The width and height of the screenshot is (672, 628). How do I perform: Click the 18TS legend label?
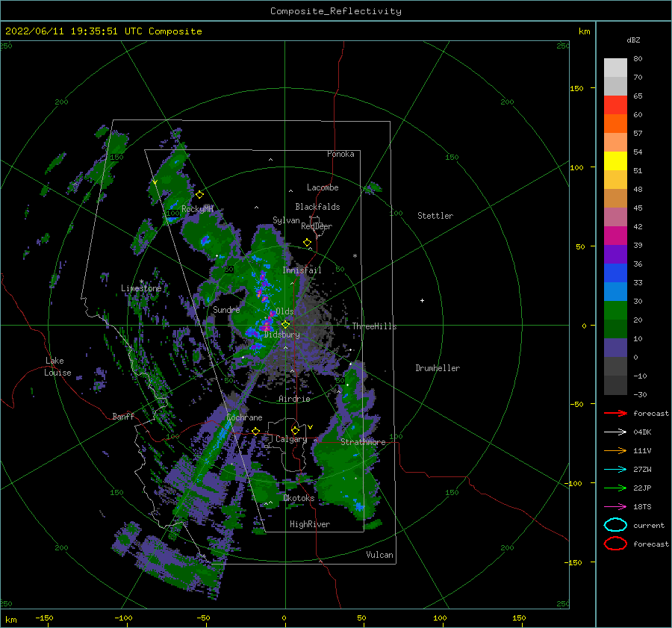[x=642, y=507]
